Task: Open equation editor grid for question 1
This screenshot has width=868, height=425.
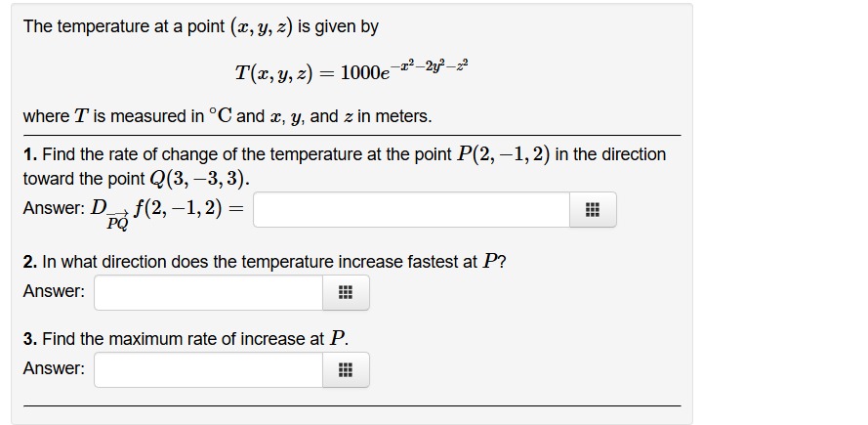Action: pos(593,209)
